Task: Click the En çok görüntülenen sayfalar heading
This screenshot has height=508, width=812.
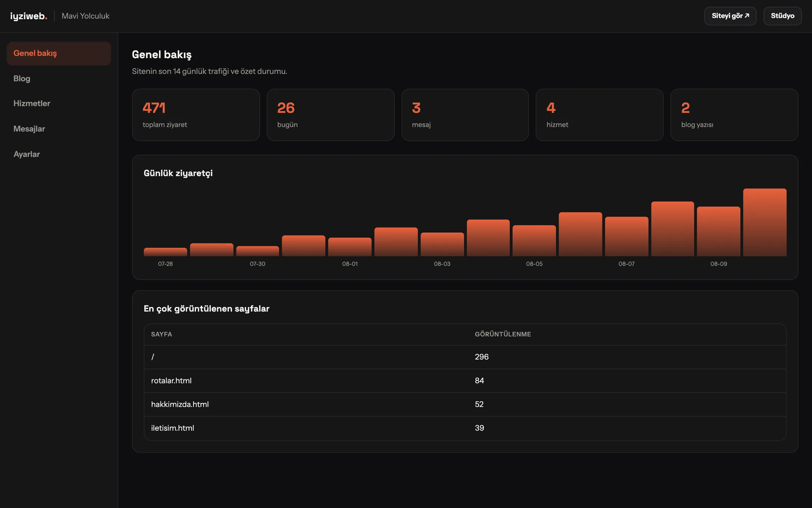Action: 206,309
